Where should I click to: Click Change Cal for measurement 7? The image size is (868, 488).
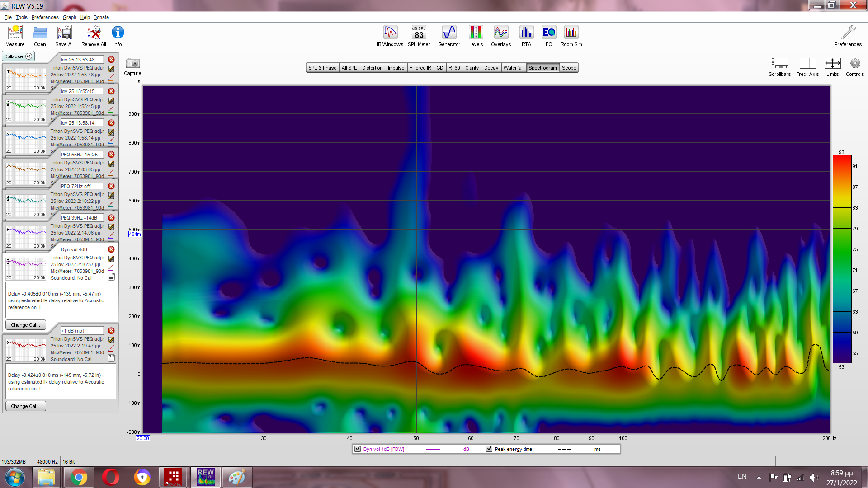(25, 325)
